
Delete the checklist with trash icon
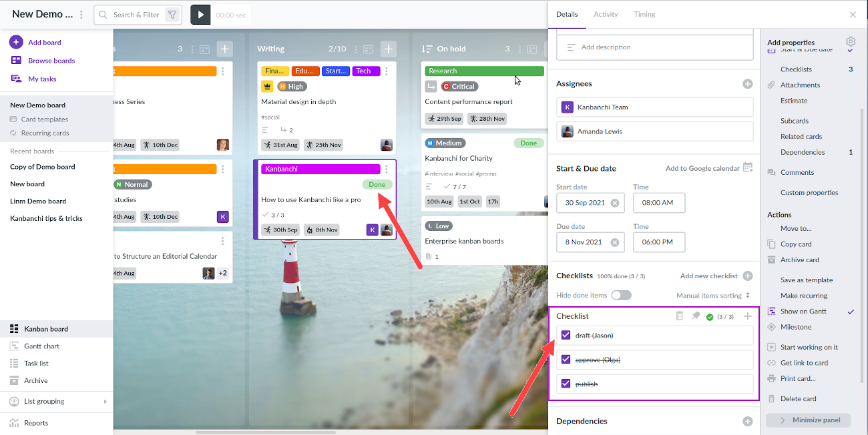(680, 316)
